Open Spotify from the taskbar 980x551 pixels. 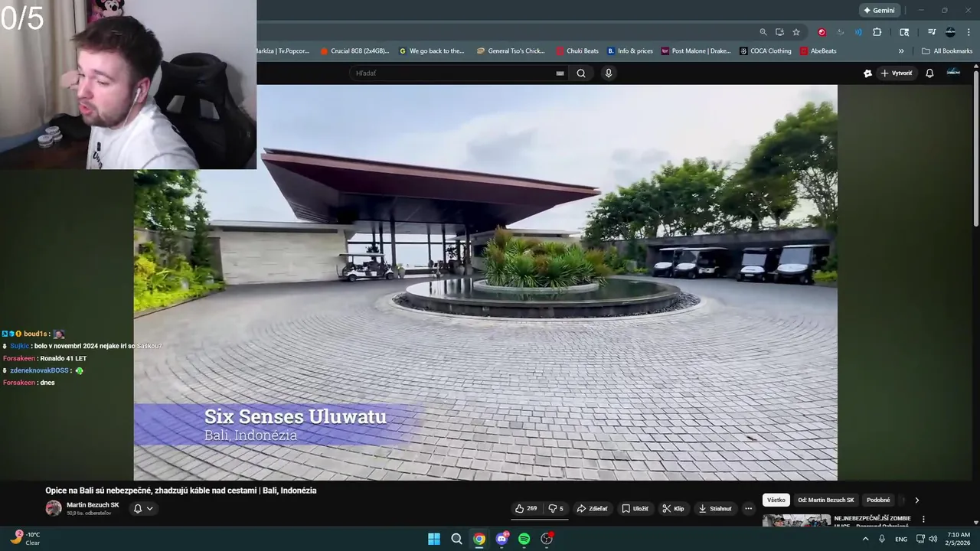tap(524, 539)
